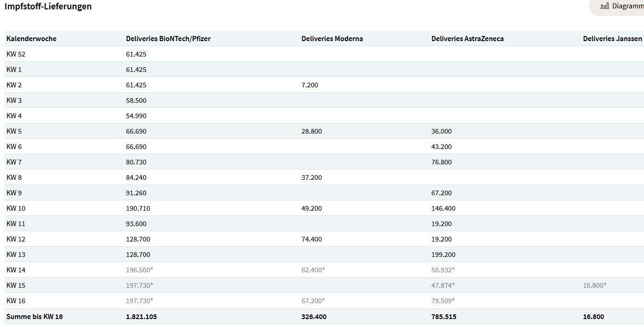Image resolution: width=644 pixels, height=327 pixels.
Task: Select BioNTech value 128.700 in KW 13 row
Action: (138, 255)
